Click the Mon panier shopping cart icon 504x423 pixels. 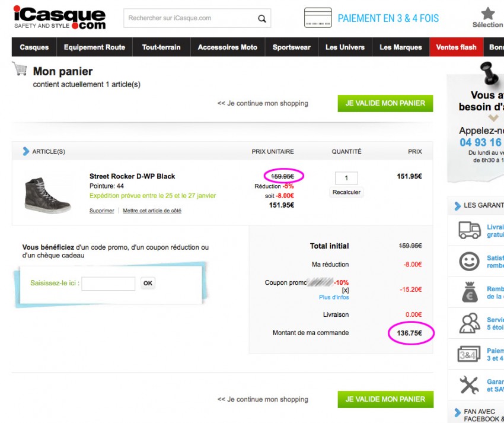(22, 71)
